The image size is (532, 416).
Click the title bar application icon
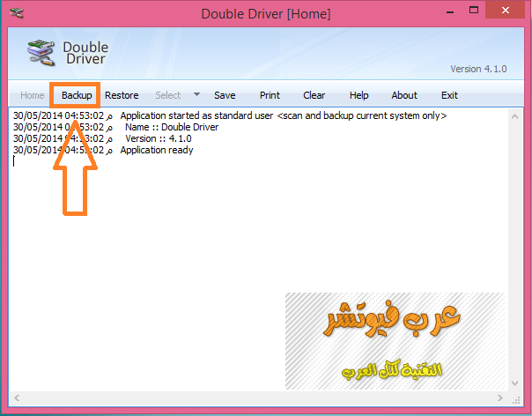16,13
